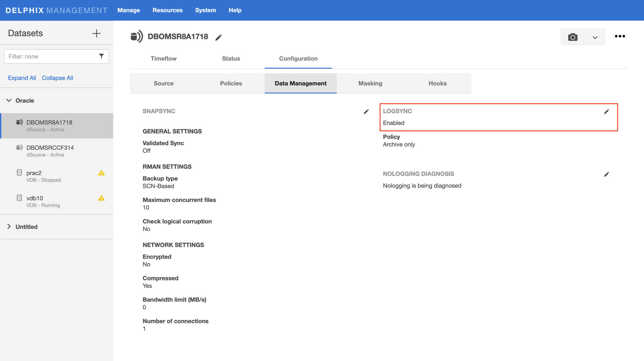This screenshot has width=644, height=361.
Task: Edit the DBOMSR8A1718 name with the pencil icon
Action: pos(219,37)
